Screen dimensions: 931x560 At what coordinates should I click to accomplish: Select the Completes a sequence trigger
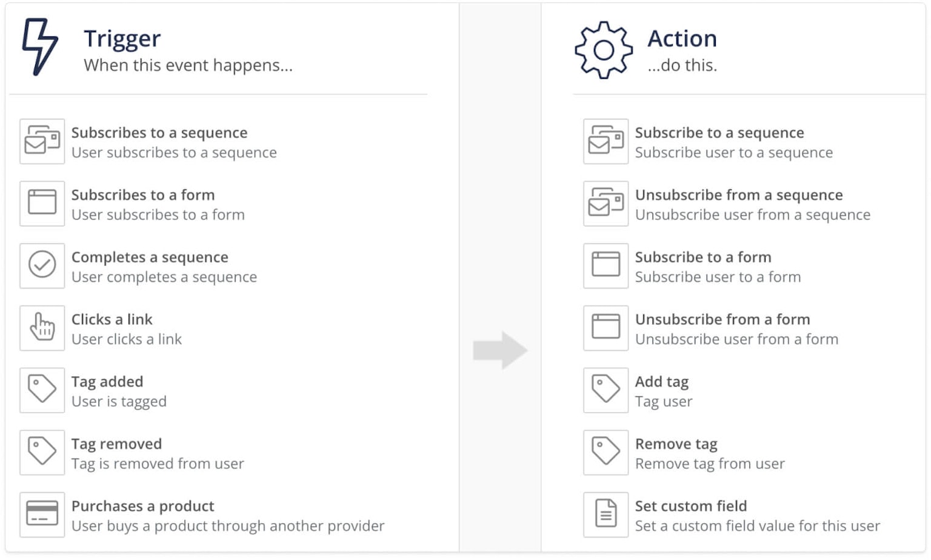pyautogui.click(x=149, y=257)
